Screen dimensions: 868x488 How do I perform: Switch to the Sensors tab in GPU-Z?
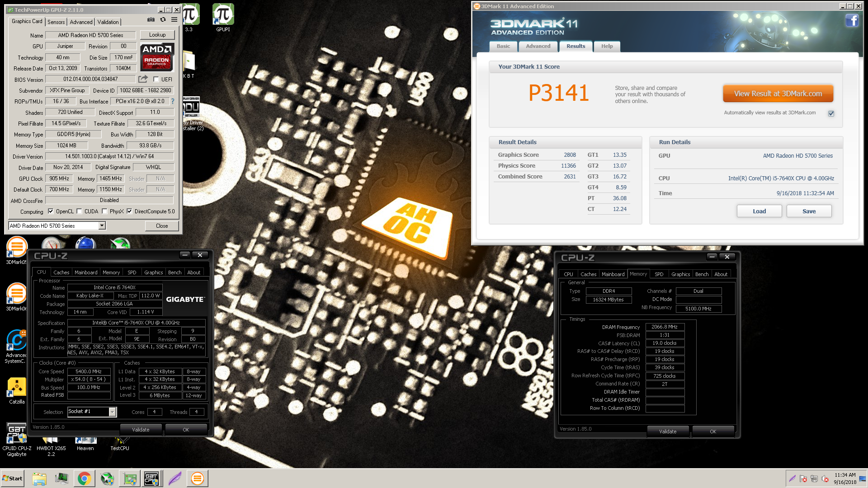point(56,22)
